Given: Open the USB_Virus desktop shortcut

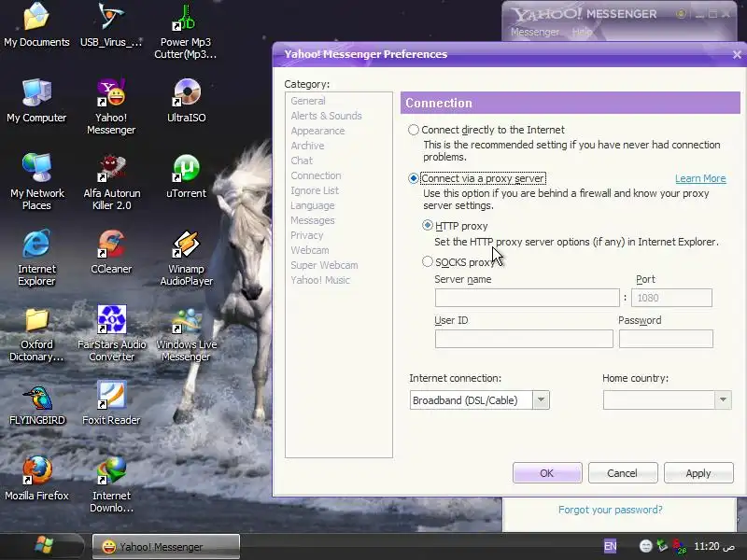Looking at the screenshot, I should click(111, 25).
